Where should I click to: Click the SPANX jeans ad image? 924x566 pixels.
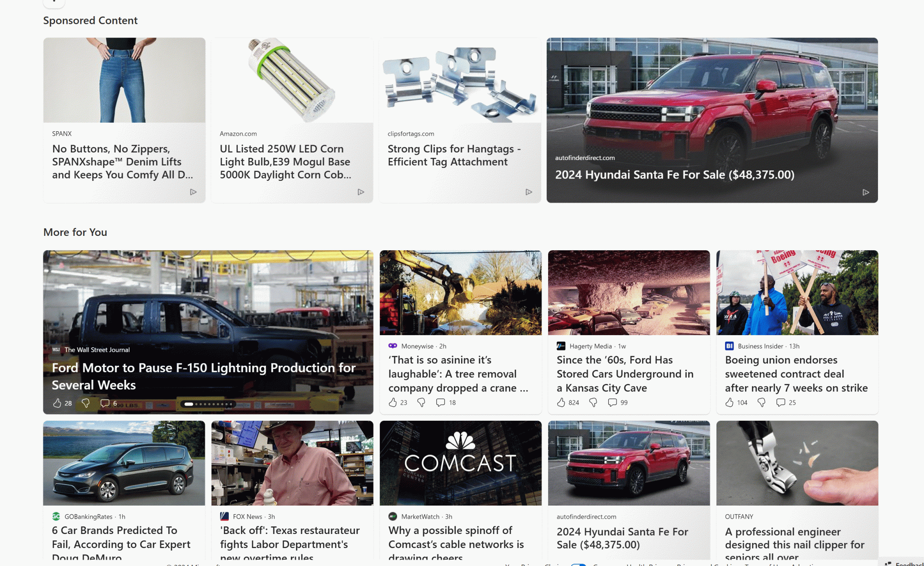tap(124, 80)
